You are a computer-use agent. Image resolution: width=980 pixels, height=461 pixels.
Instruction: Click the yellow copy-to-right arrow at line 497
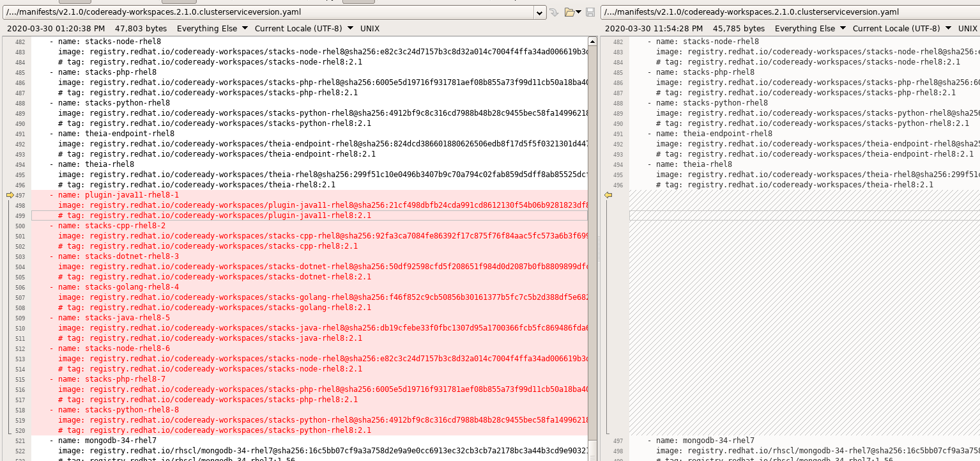coord(10,195)
